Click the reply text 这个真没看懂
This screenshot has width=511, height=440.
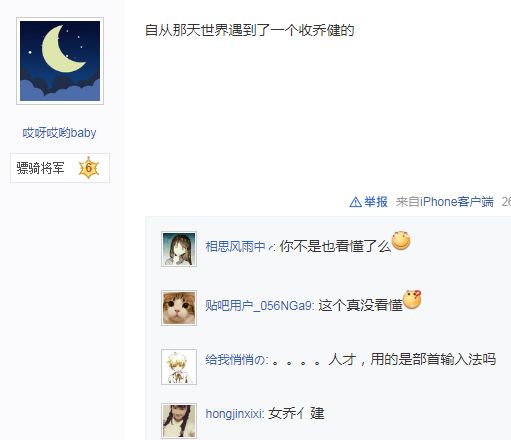360,306
